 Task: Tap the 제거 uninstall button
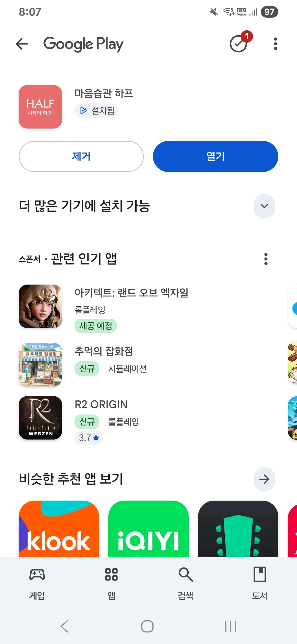(x=81, y=157)
